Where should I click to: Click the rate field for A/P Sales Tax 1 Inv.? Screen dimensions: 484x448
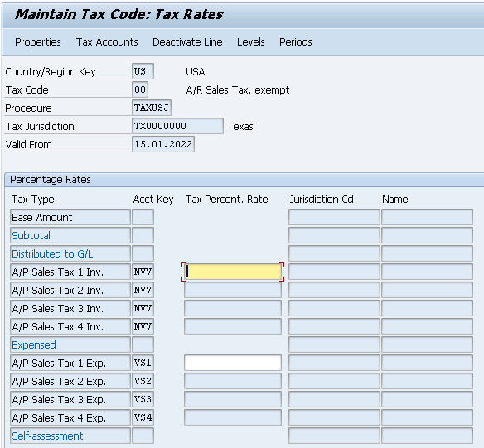(x=233, y=272)
